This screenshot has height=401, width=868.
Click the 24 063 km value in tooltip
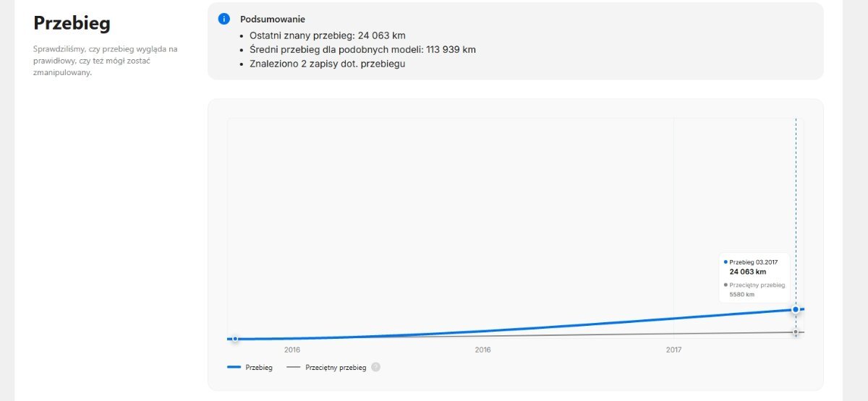pos(747,272)
